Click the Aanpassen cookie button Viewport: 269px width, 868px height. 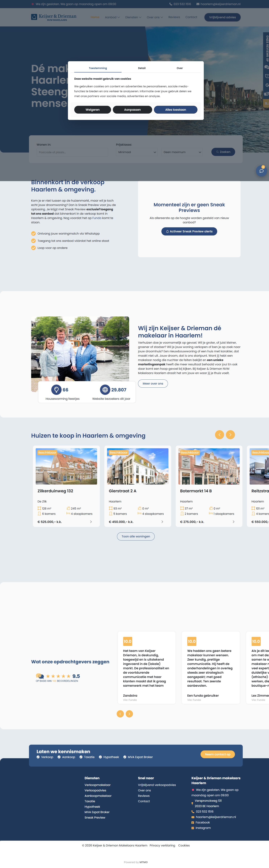[132, 110]
